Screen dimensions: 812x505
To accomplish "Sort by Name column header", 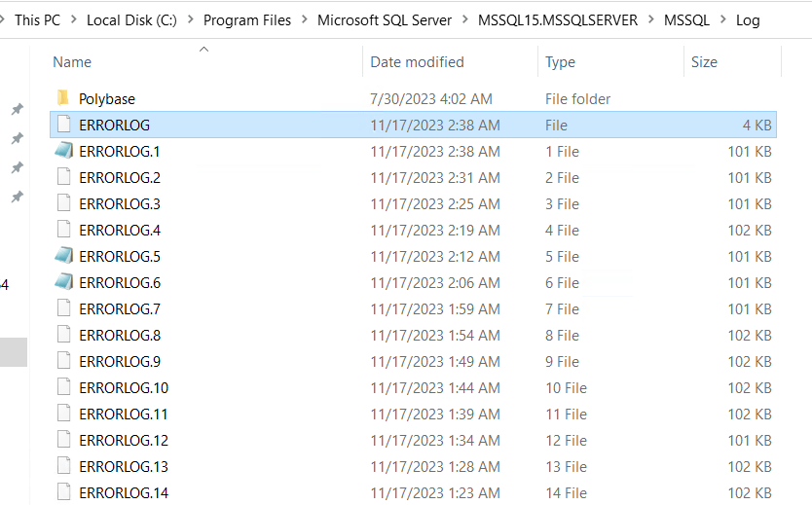I will click(x=72, y=62).
